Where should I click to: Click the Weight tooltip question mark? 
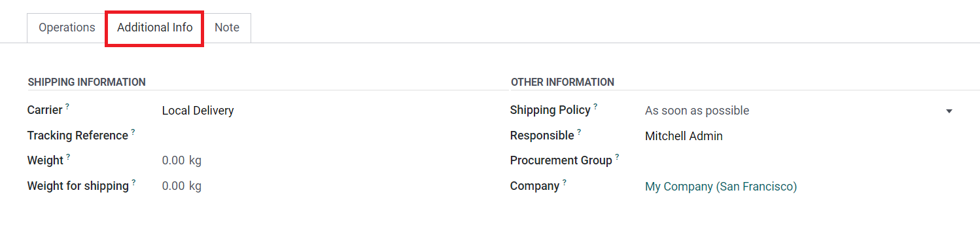[68, 156]
